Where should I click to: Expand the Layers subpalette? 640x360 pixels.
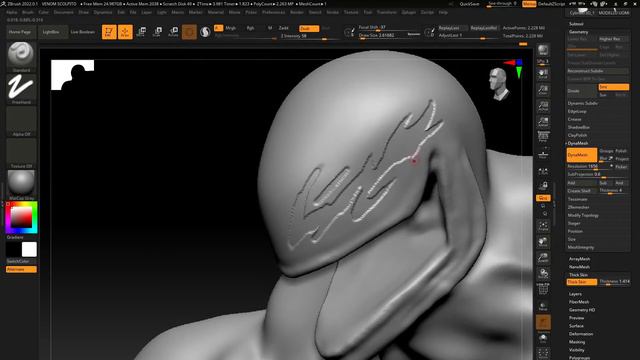click(575, 294)
